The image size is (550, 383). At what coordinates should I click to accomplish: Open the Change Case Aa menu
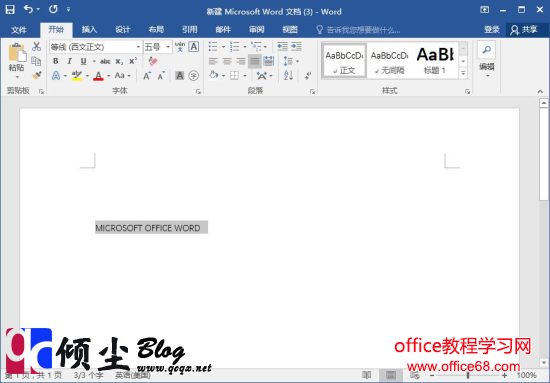[x=122, y=75]
